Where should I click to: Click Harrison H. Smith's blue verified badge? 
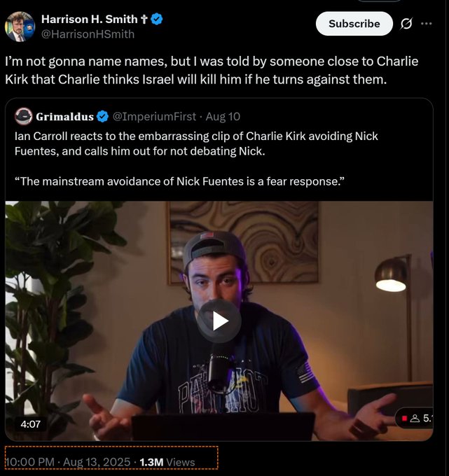[x=157, y=19]
